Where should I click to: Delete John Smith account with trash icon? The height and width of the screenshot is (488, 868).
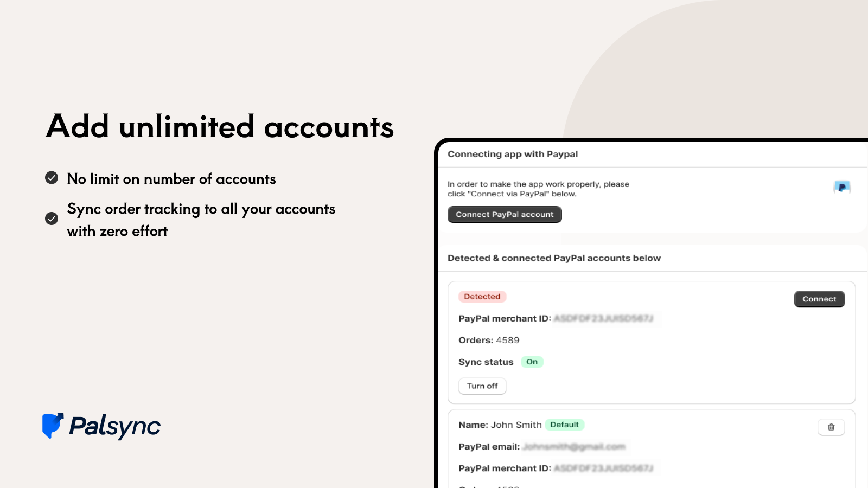(x=831, y=427)
